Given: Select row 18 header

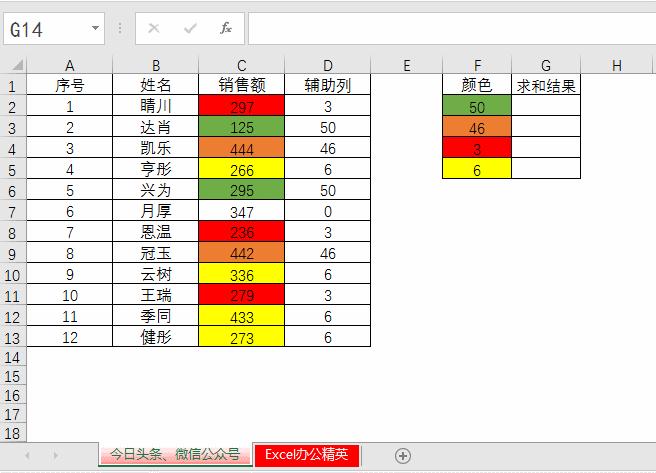Looking at the screenshot, I should (13, 433).
